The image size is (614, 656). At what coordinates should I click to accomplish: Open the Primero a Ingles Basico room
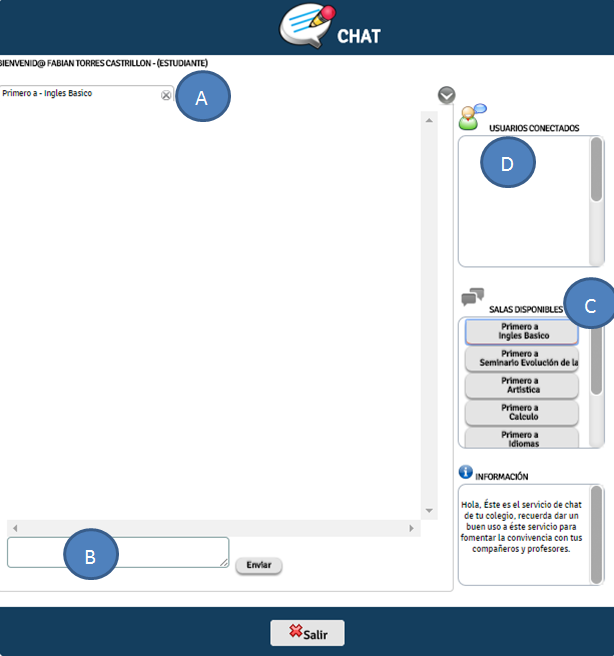click(522, 331)
